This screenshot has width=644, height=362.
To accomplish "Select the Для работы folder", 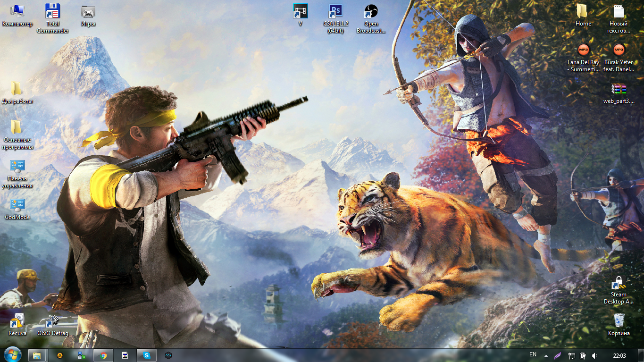I will [17, 92].
